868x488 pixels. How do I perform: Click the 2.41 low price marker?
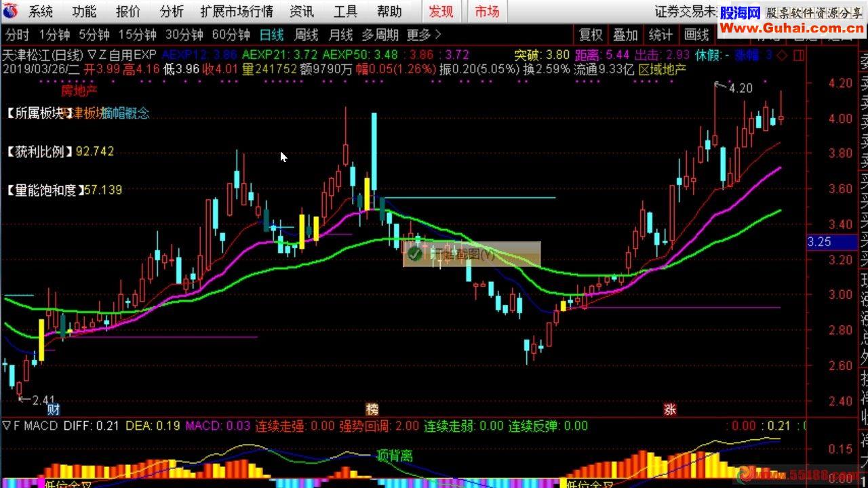[43, 400]
